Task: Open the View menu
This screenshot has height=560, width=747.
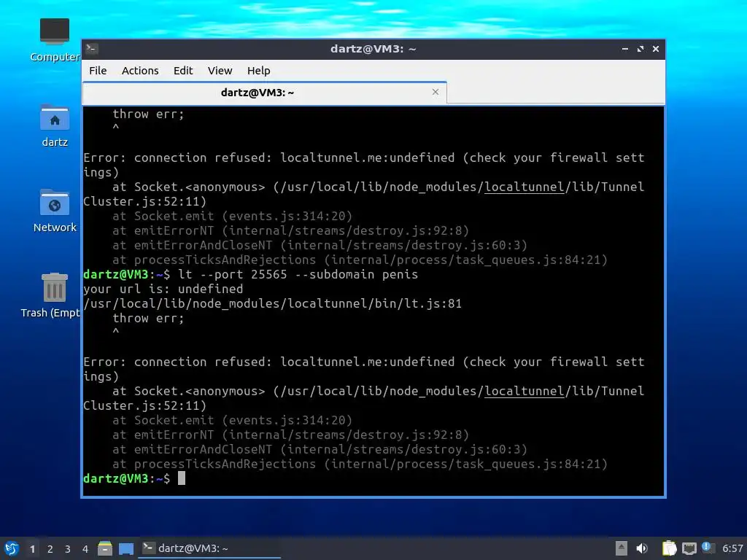Action: pyautogui.click(x=220, y=71)
